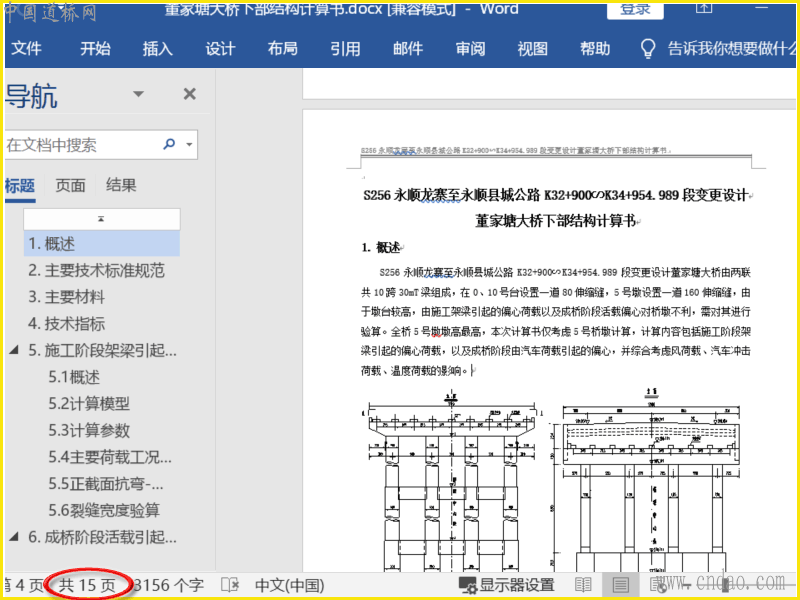The height and width of the screenshot is (600, 800).
Task: Click the jump-to-top bar above headings
Action: pyautogui.click(x=102, y=219)
